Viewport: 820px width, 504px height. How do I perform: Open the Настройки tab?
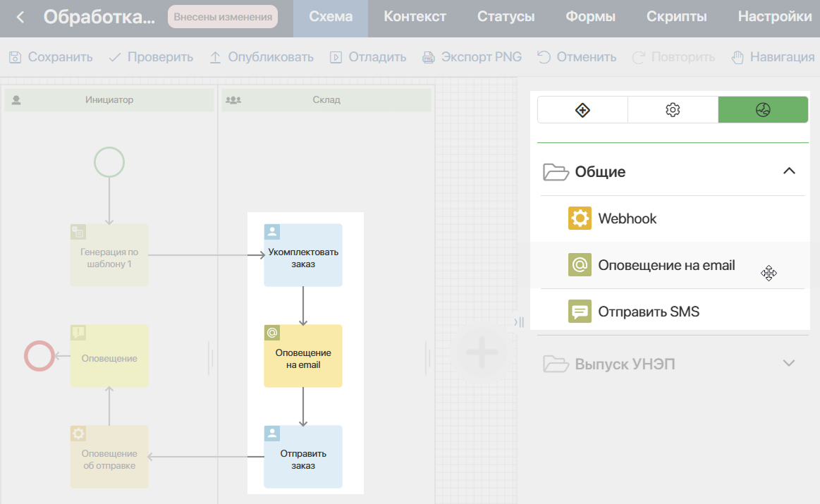[x=775, y=17]
